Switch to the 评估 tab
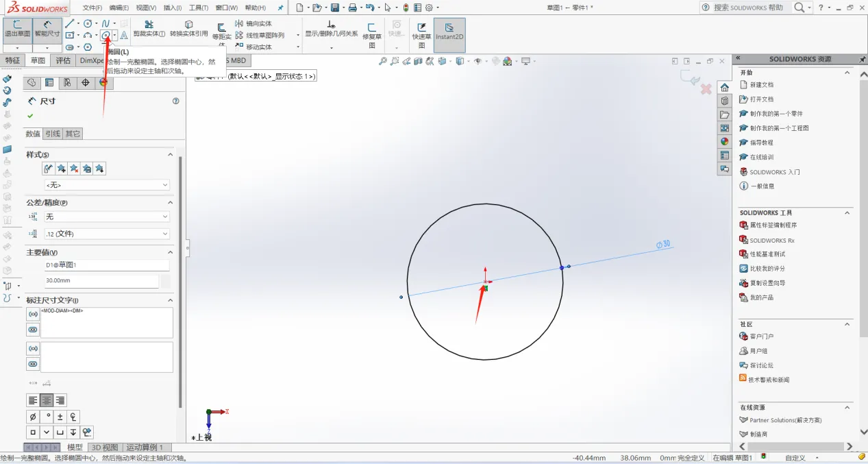This screenshot has height=464, width=868. (x=63, y=60)
